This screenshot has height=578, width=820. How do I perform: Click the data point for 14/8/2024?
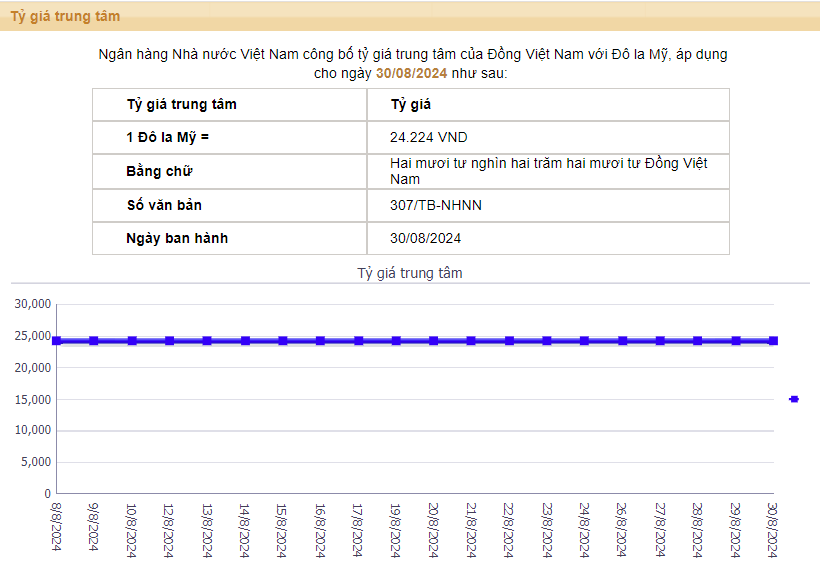click(245, 341)
